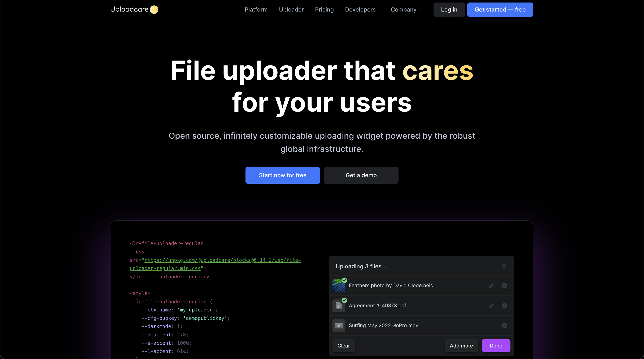Screen dimensions: 644x359
Task: Expand the Developers dropdown menu
Action: [362, 9]
